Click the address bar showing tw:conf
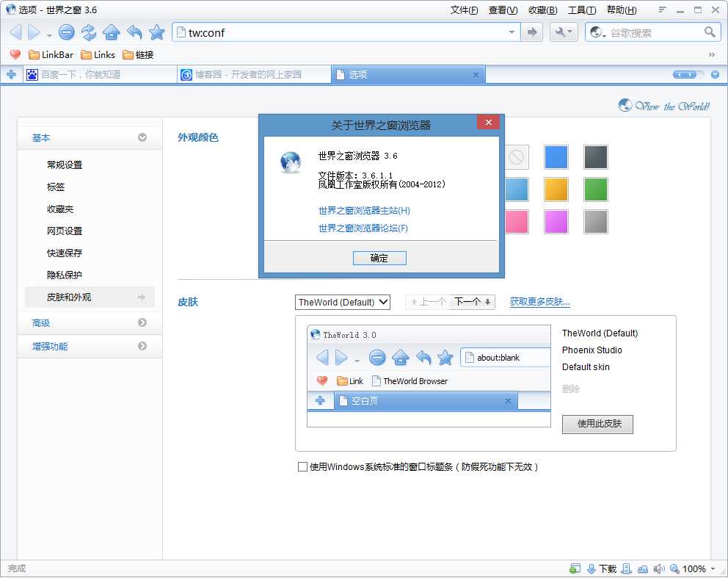 [x=346, y=32]
